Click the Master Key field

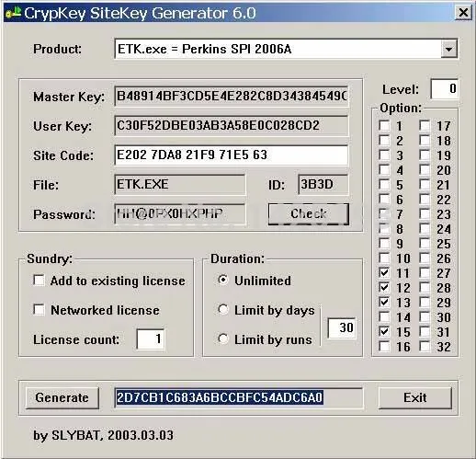232,97
